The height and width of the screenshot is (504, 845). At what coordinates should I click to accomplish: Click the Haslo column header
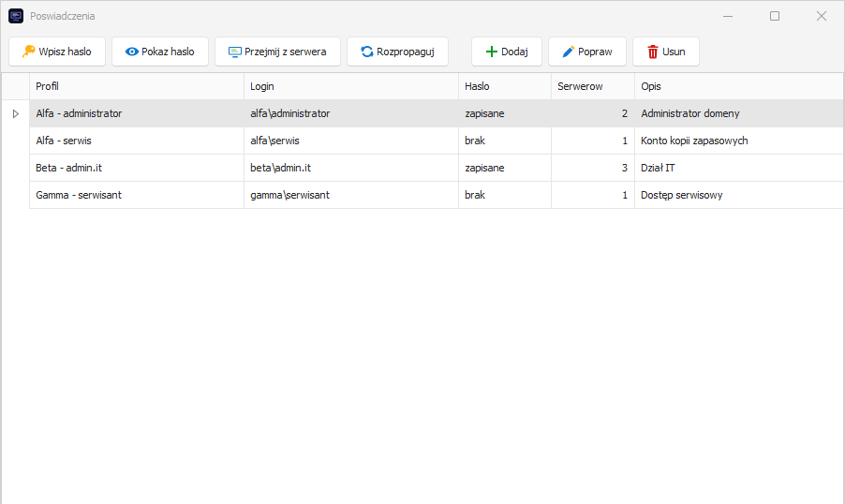(505, 86)
